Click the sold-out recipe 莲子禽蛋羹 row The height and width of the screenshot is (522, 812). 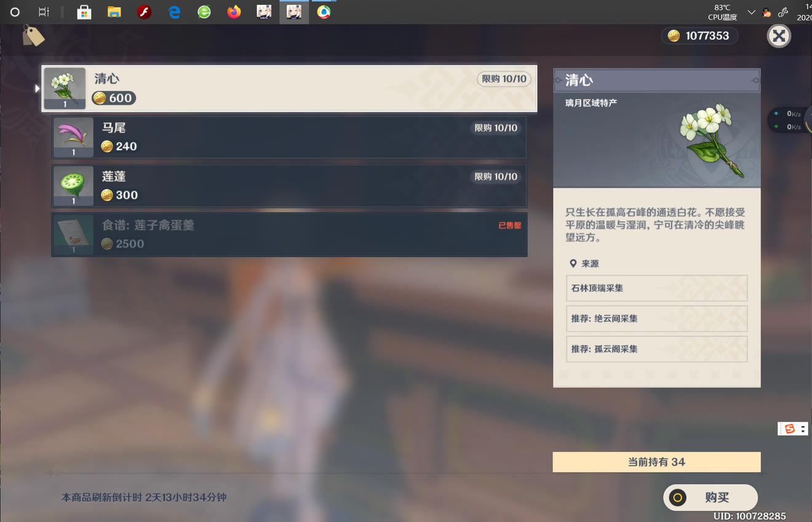click(x=289, y=235)
